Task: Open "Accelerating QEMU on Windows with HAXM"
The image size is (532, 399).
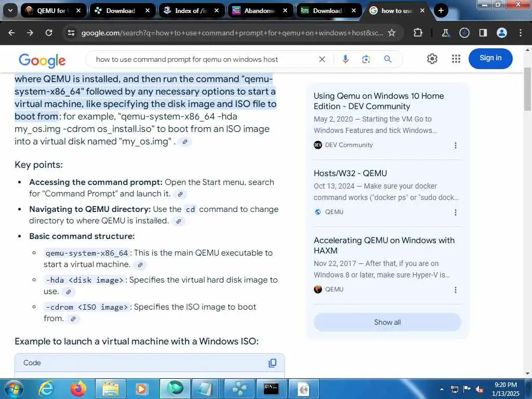Action: (384, 245)
